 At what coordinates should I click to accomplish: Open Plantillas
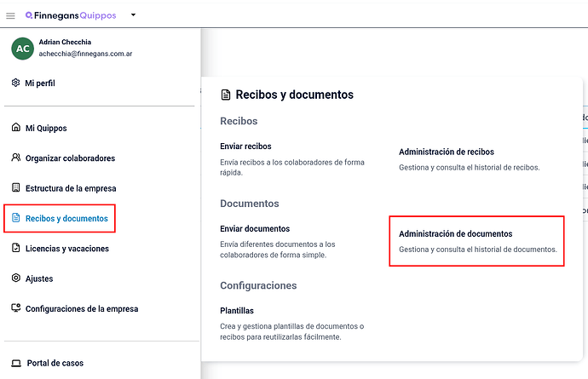237,311
